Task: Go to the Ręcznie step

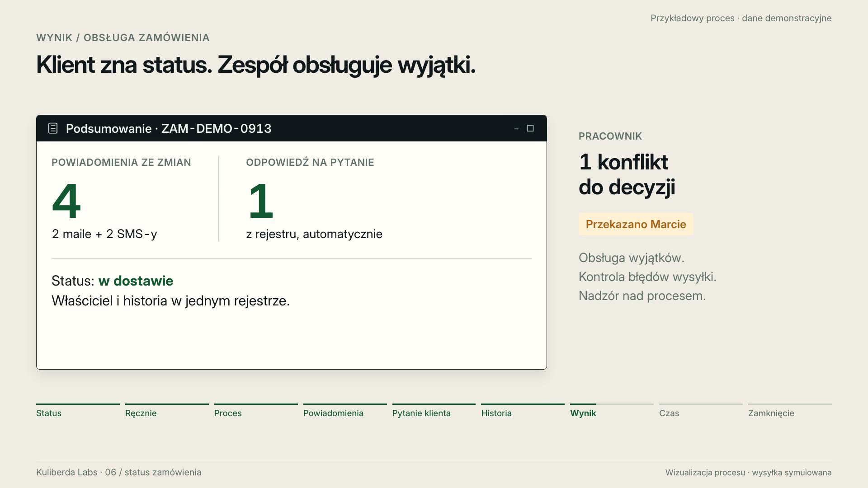Action: tap(167, 411)
